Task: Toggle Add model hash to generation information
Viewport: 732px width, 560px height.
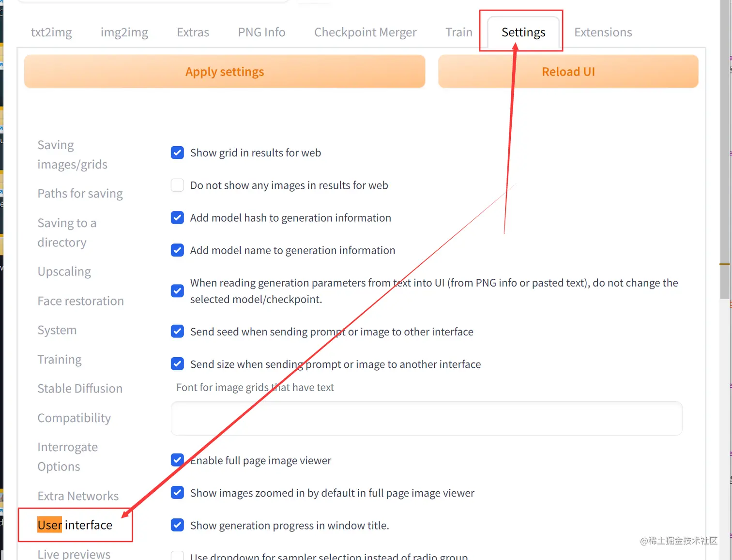Action: (177, 217)
